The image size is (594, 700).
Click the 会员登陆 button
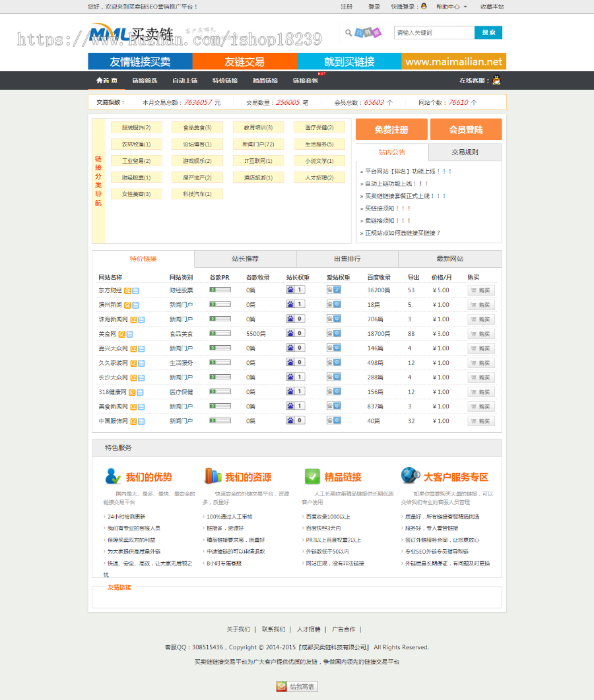466,129
